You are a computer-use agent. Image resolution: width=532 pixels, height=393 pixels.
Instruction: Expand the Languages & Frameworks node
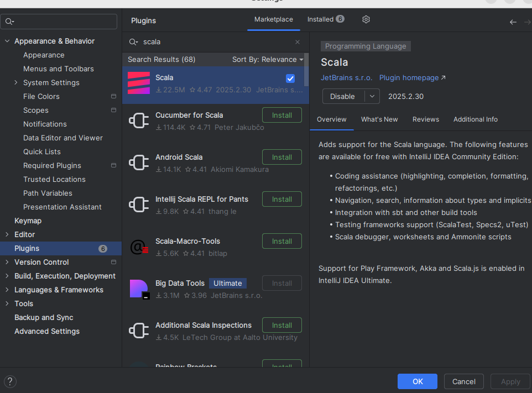[7, 290]
